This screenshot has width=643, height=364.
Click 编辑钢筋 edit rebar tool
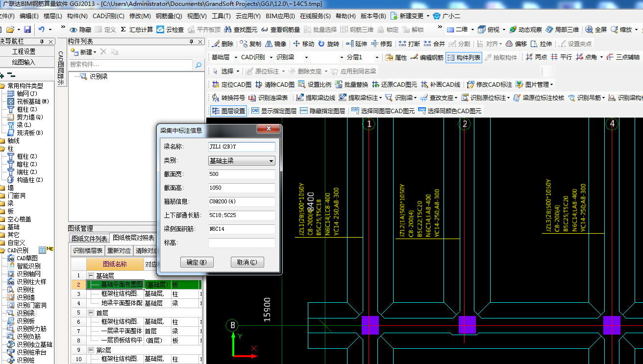[427, 57]
